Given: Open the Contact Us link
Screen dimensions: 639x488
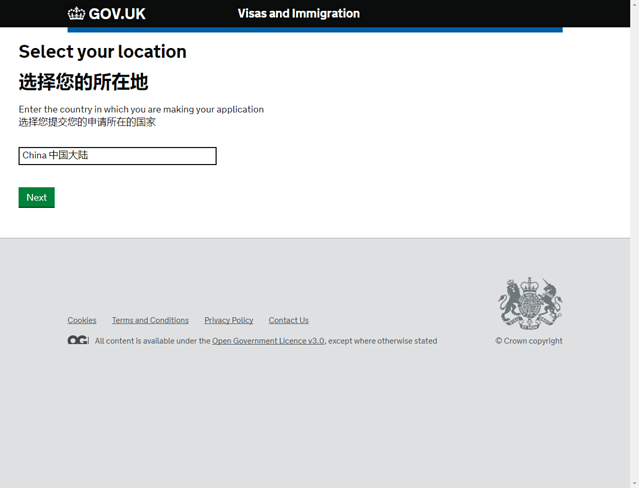Looking at the screenshot, I should 288,321.
